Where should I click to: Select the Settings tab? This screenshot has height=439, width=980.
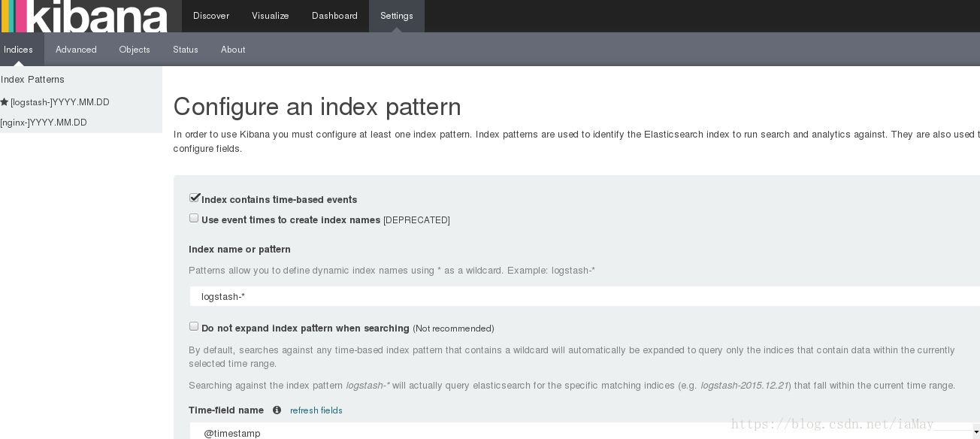click(x=397, y=16)
